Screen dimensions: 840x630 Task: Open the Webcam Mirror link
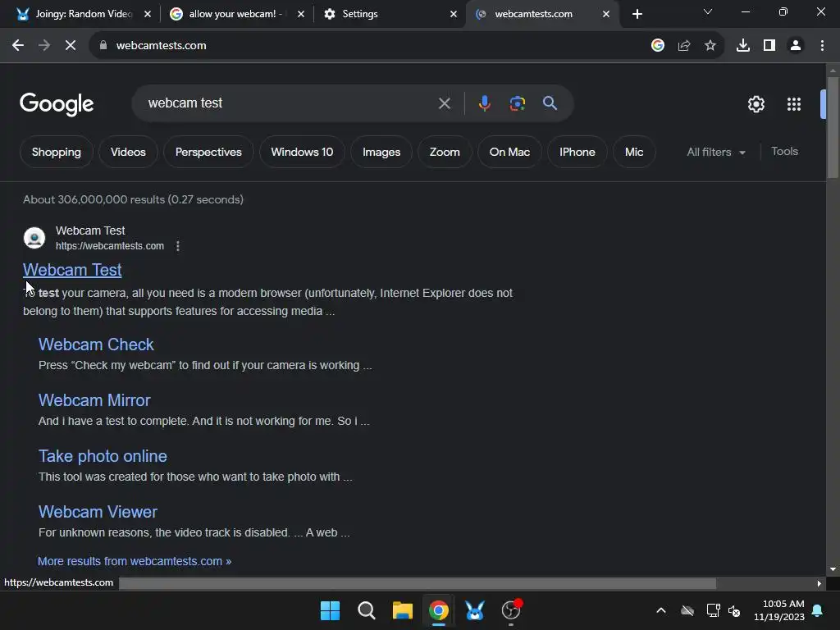94,400
